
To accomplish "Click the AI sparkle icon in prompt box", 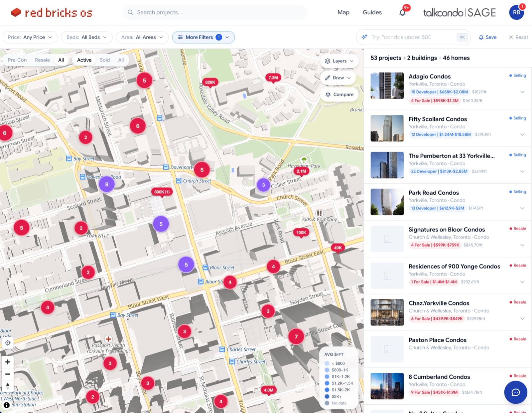I will [364, 37].
